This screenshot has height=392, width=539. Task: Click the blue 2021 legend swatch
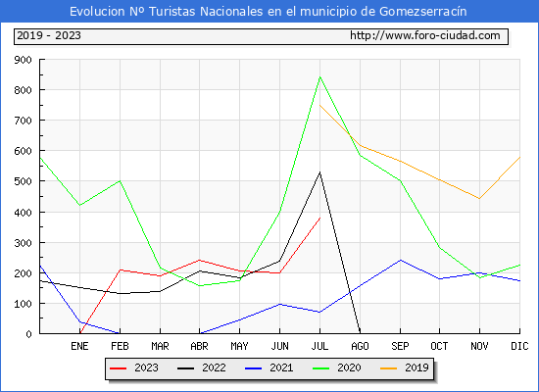tap(254, 368)
